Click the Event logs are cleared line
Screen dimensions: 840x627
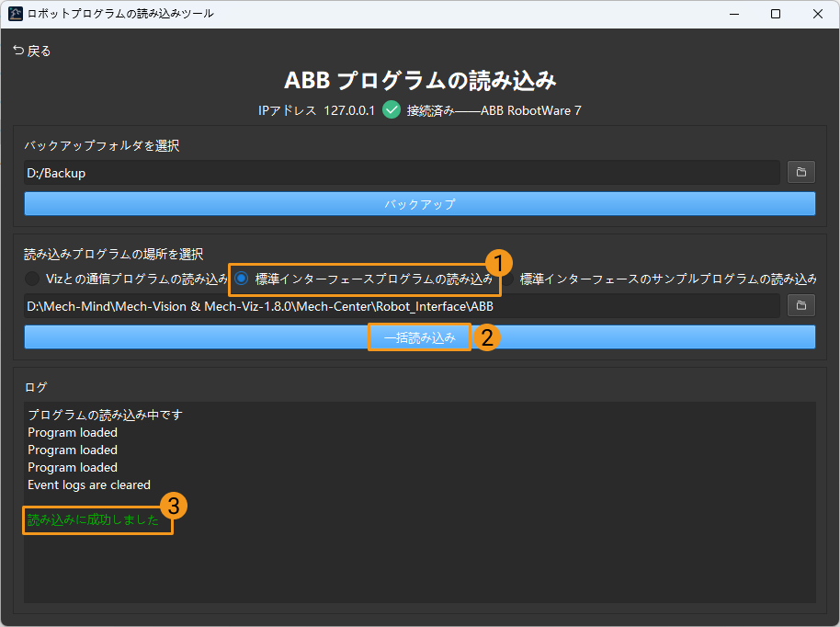89,485
